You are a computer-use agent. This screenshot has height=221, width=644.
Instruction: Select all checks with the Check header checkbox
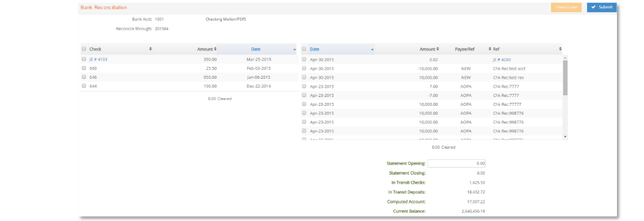84,49
